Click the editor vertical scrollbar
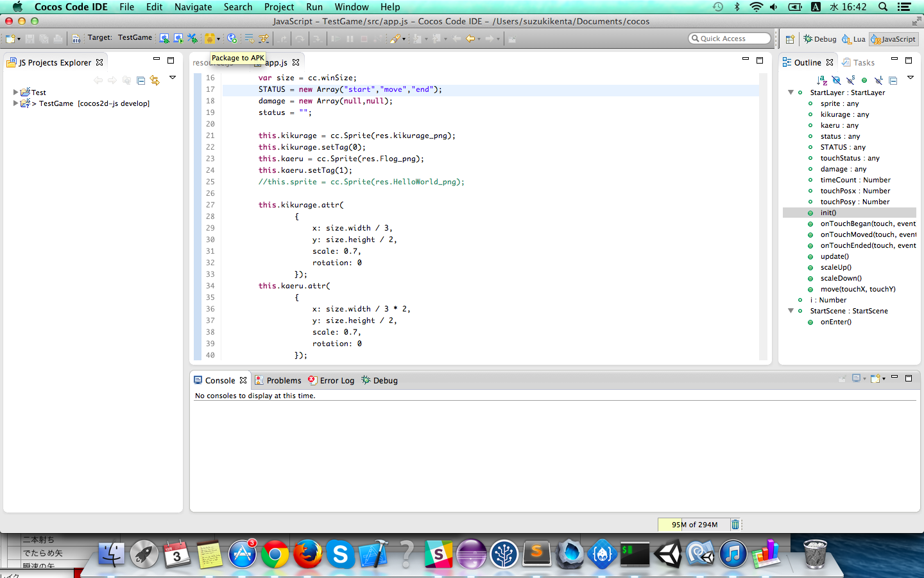The height and width of the screenshot is (578, 924). [x=763, y=216]
